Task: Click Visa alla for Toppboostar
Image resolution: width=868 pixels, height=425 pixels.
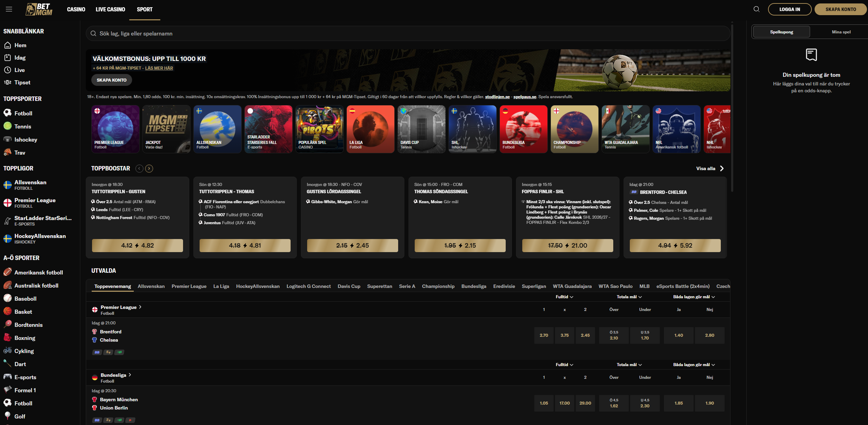Action: click(x=710, y=168)
